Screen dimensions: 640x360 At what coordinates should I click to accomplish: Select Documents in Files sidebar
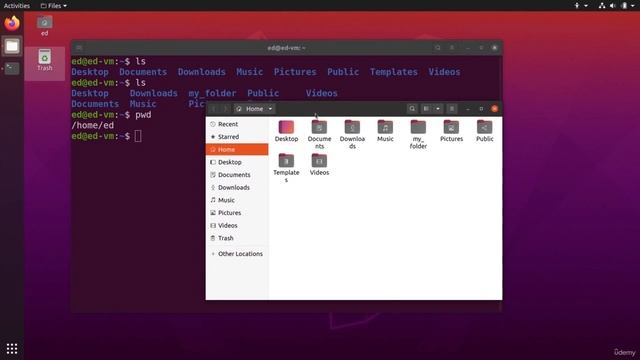(237, 175)
